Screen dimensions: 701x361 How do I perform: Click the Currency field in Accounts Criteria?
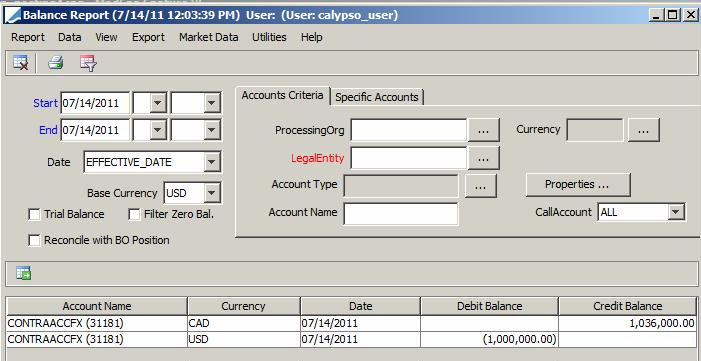(595, 130)
